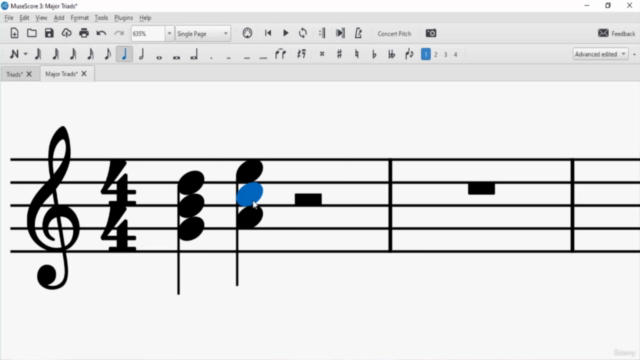Apply natural accidental
Viewport: 640px width, 360px height.
click(357, 54)
